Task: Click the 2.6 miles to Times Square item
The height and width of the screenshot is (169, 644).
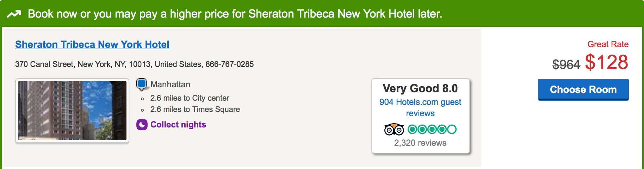Action: pos(195,109)
